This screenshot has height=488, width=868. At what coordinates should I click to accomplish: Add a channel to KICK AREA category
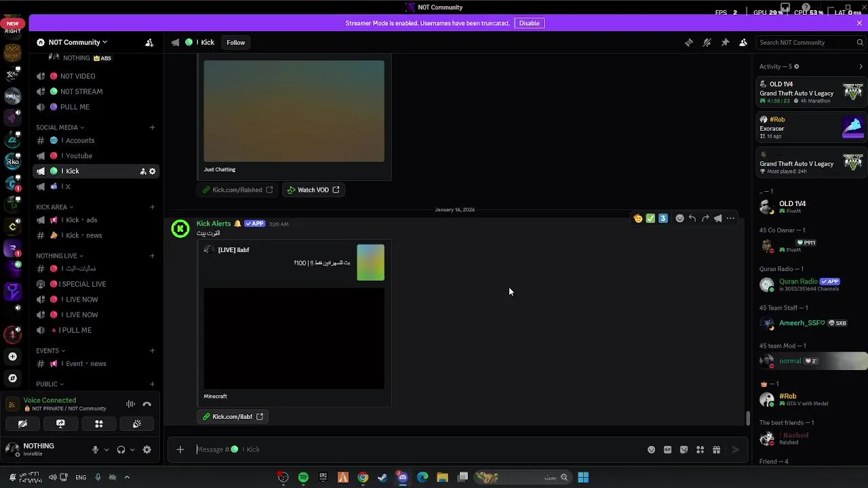(x=152, y=207)
